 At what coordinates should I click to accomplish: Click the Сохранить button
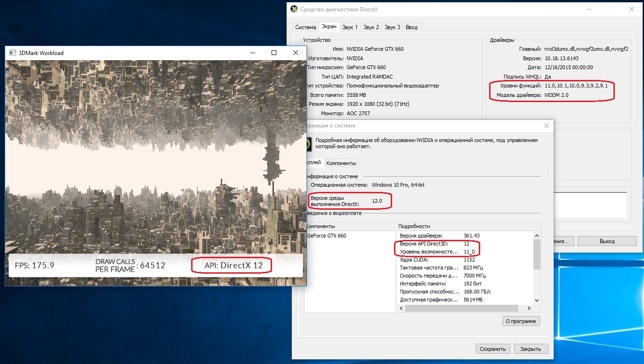[x=493, y=348]
